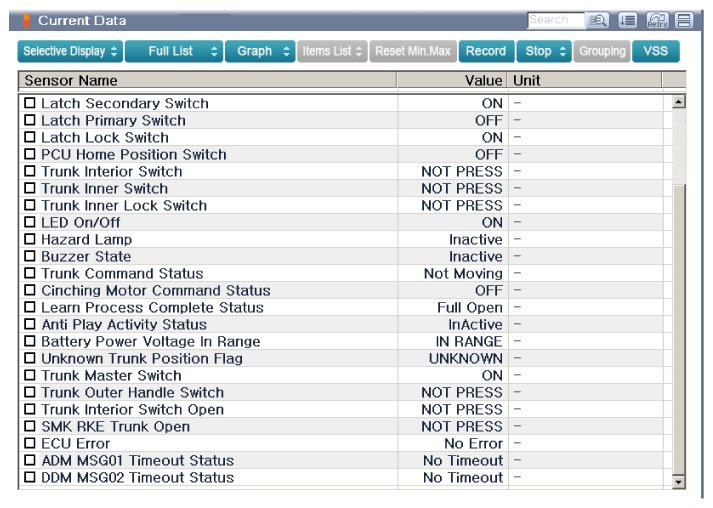Screen dimensions: 713x508
Task: Tick the Hazard Lamp checkbox
Action: pyautogui.click(x=29, y=240)
